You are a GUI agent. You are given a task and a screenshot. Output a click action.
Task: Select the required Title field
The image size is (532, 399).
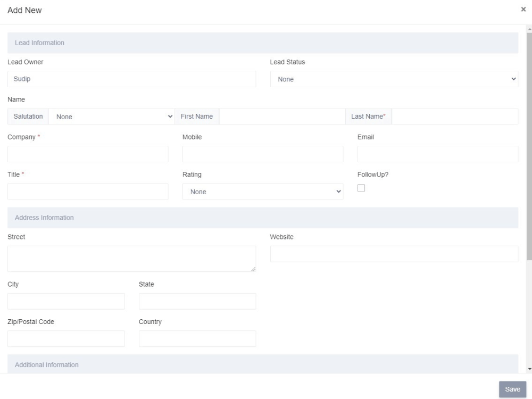[x=87, y=192]
